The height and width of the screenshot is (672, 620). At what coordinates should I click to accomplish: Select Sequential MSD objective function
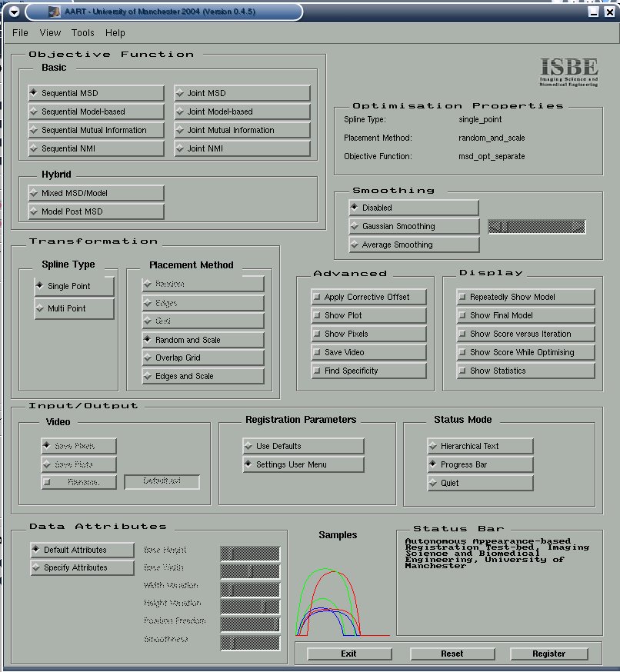(x=96, y=93)
